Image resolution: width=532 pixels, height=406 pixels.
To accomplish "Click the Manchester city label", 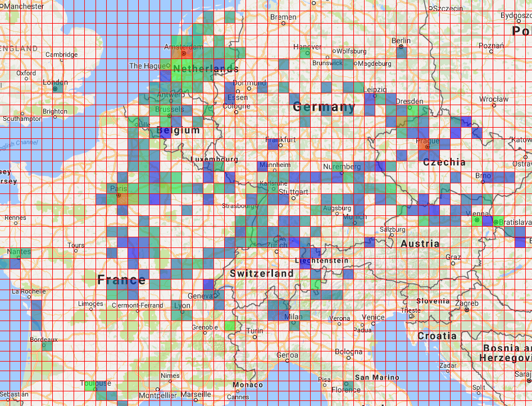I will [x=24, y=6].
